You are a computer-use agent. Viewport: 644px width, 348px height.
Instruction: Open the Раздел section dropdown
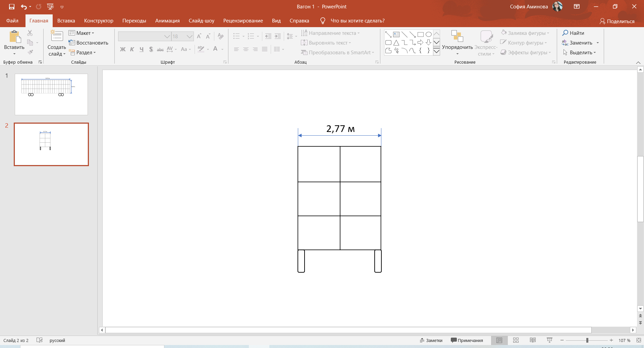(x=83, y=52)
